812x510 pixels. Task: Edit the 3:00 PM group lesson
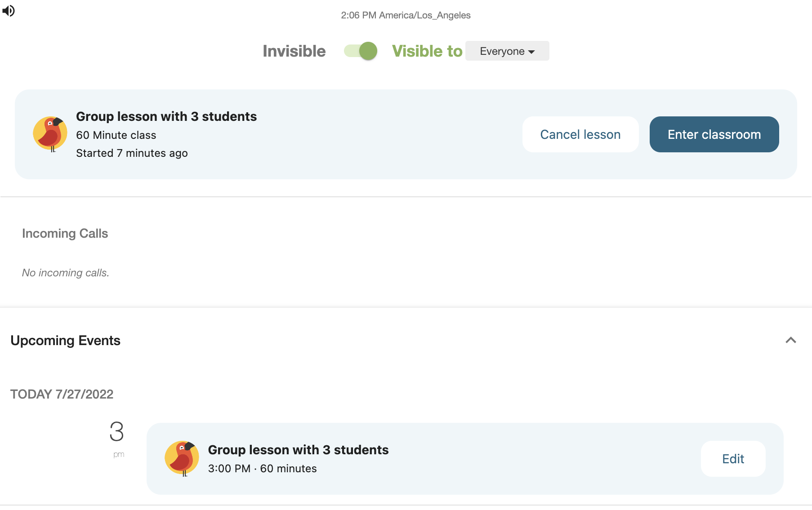[x=733, y=459]
